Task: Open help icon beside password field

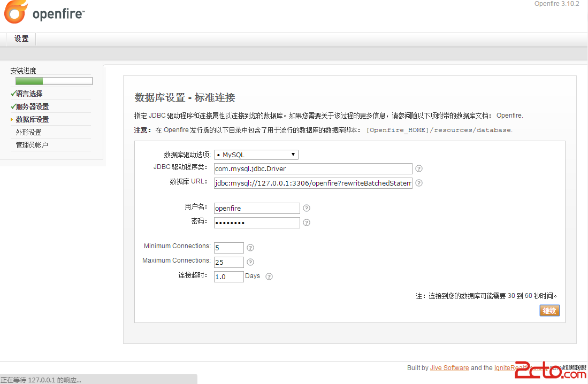Action: click(x=307, y=222)
